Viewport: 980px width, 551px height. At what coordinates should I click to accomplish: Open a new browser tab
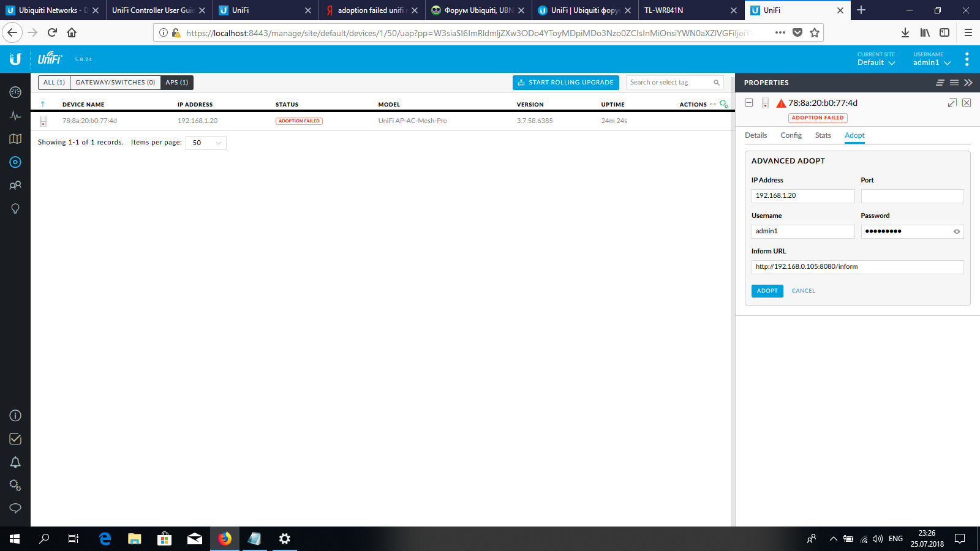coord(861,10)
